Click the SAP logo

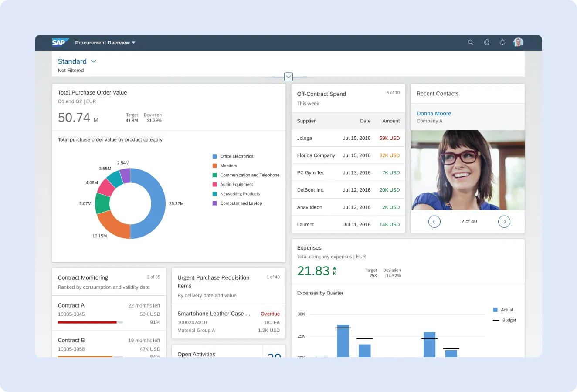click(60, 42)
